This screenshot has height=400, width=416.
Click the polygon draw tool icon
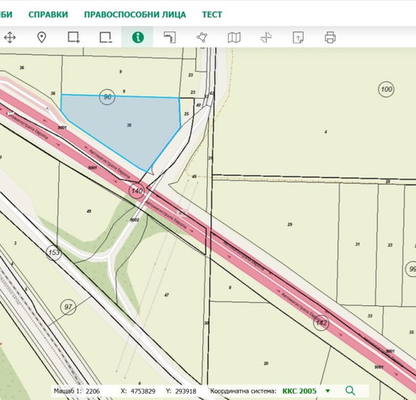click(202, 37)
